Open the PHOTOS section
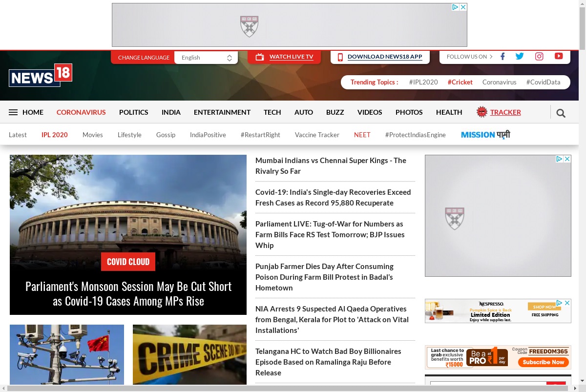 (x=409, y=112)
